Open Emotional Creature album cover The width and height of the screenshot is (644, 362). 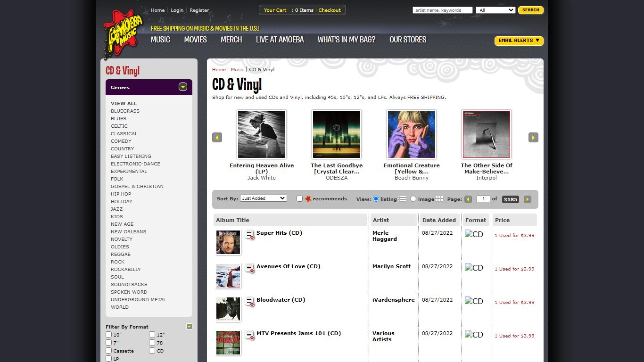pos(412,134)
